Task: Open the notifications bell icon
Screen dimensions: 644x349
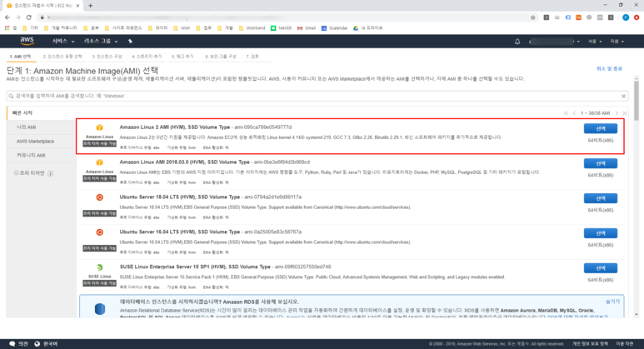Action: 517,41
